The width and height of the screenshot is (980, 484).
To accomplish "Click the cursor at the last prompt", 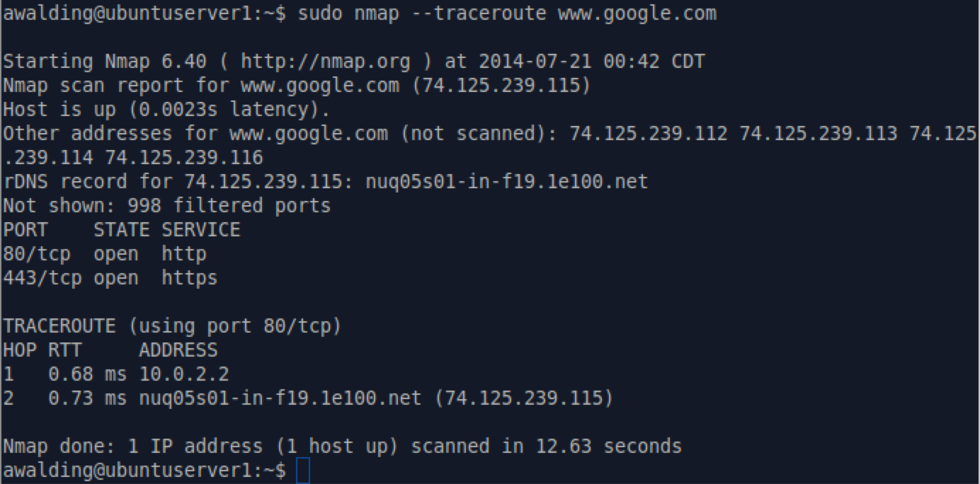I will coord(303,471).
